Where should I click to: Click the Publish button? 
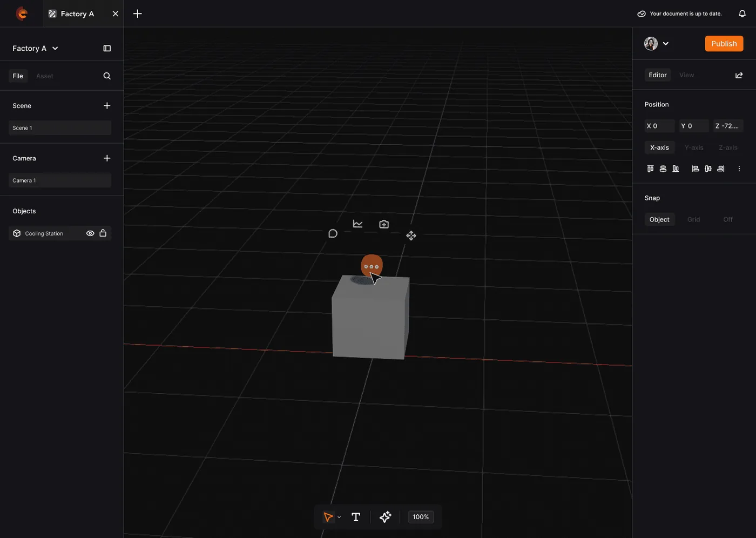coord(724,44)
